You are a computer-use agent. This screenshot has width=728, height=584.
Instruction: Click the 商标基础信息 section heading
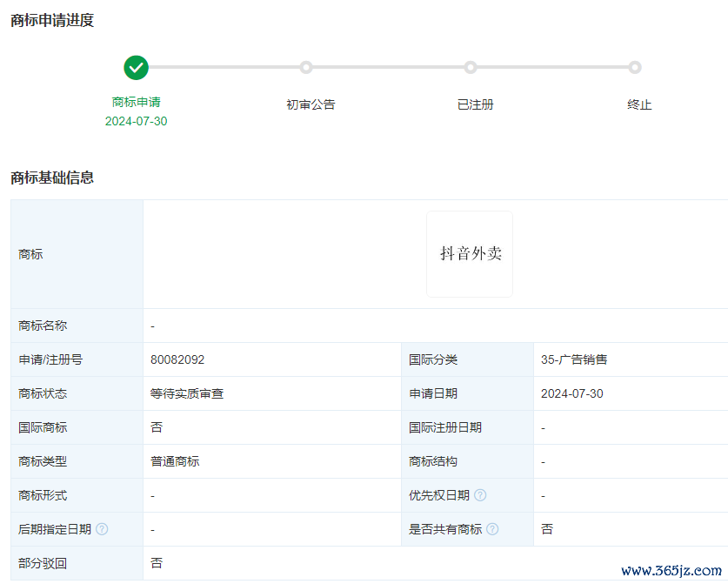pos(52,178)
